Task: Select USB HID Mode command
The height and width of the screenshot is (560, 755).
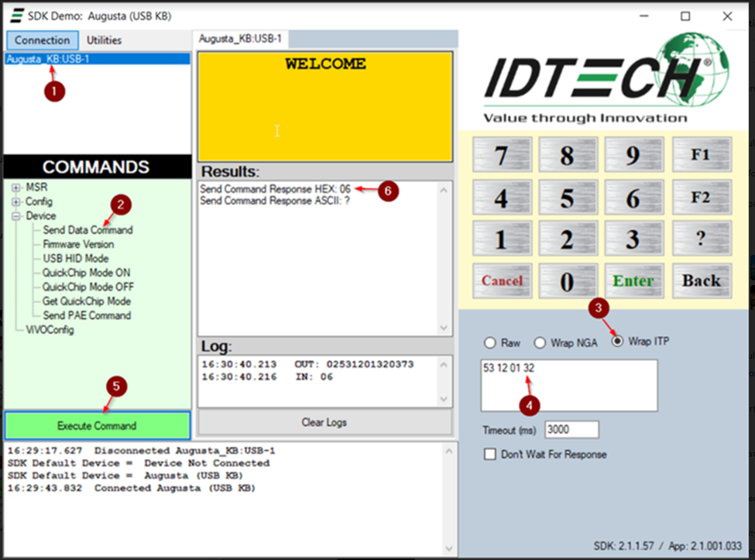Action: click(76, 259)
